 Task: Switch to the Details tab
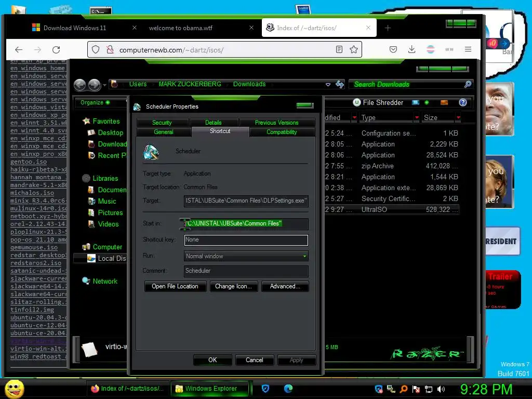pyautogui.click(x=214, y=123)
